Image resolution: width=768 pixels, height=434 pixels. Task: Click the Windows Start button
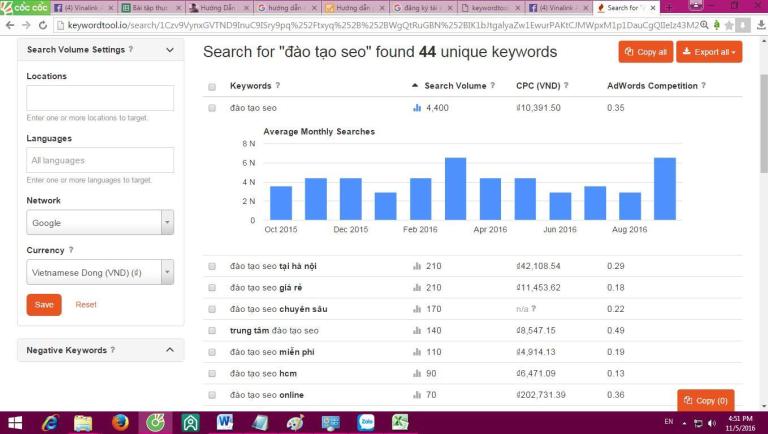click(15, 423)
